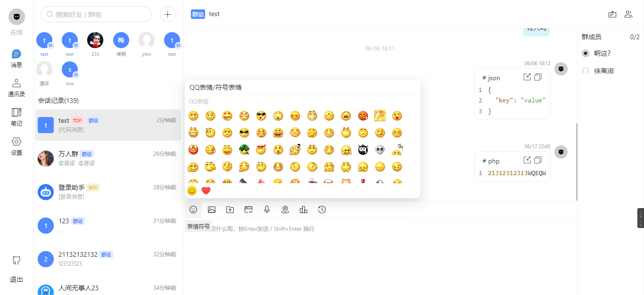Open 通讯录 contacts in the sidebar

point(17,88)
